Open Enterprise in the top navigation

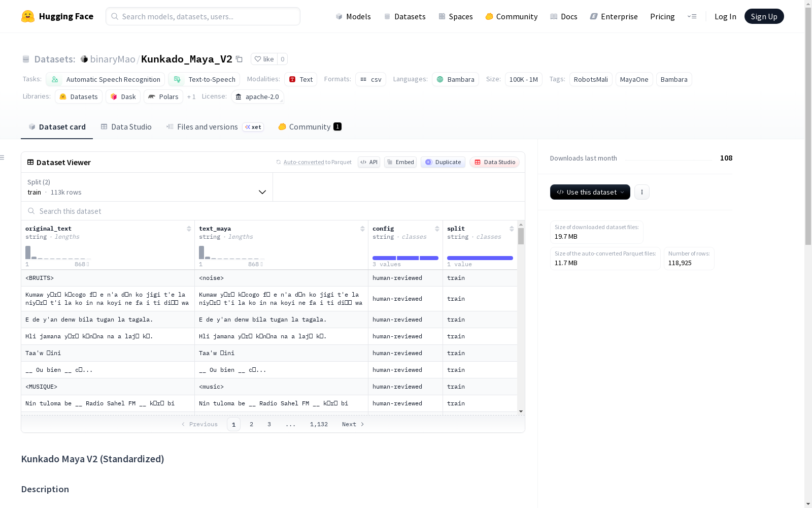614,16
